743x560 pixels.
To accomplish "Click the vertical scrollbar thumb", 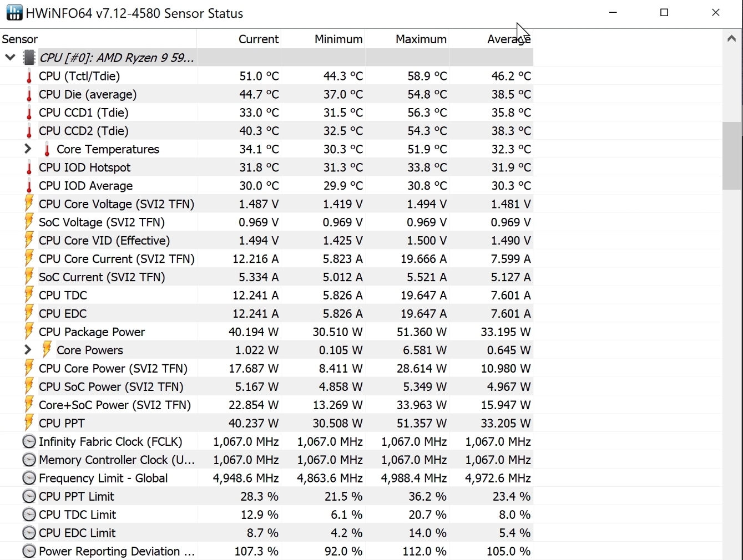I will pyautogui.click(x=732, y=156).
